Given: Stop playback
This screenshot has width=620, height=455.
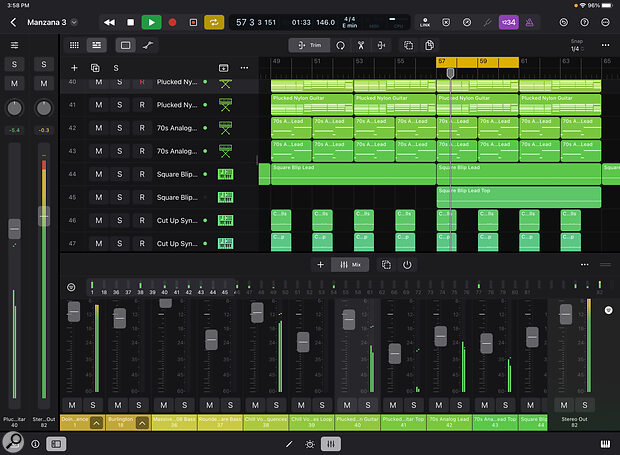Looking at the screenshot, I should click(x=130, y=23).
